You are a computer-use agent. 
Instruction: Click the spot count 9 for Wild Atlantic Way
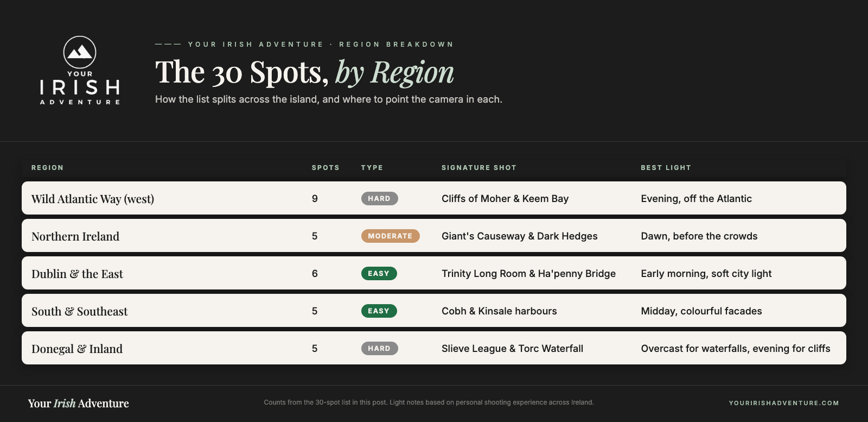click(x=315, y=199)
